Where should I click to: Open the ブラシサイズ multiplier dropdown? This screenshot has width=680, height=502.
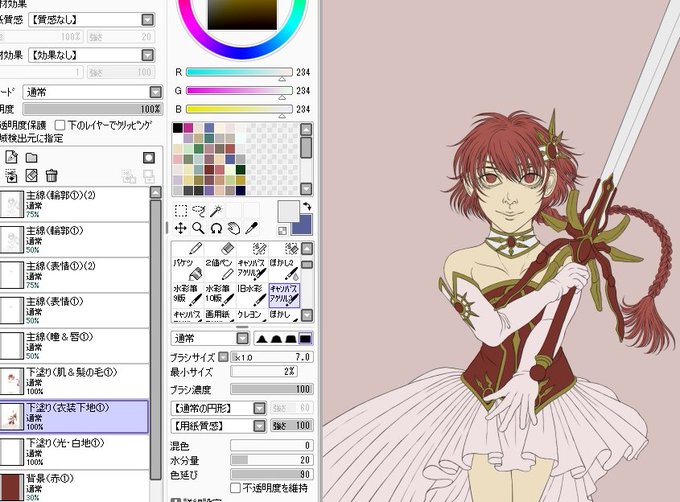pyautogui.click(x=223, y=357)
